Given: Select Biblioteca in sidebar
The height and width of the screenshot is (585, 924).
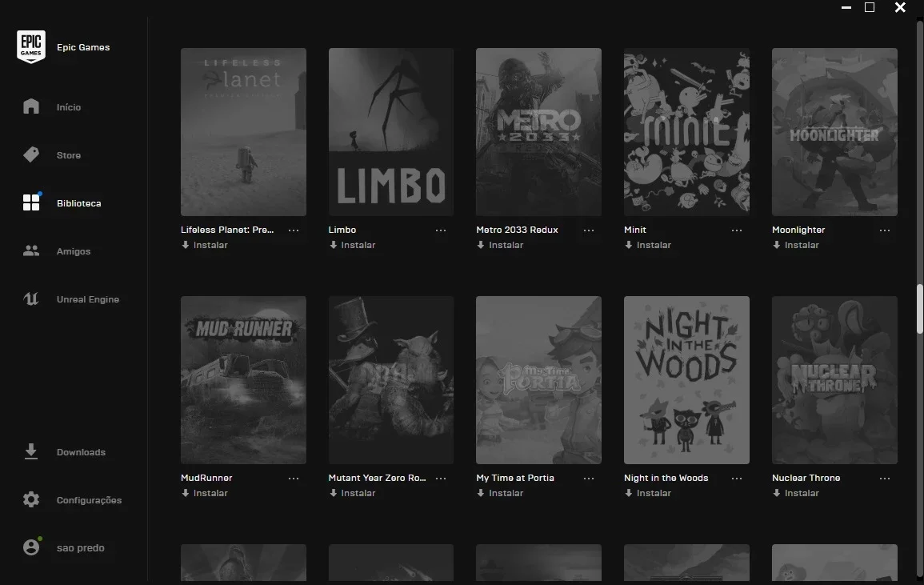Looking at the screenshot, I should tap(79, 202).
